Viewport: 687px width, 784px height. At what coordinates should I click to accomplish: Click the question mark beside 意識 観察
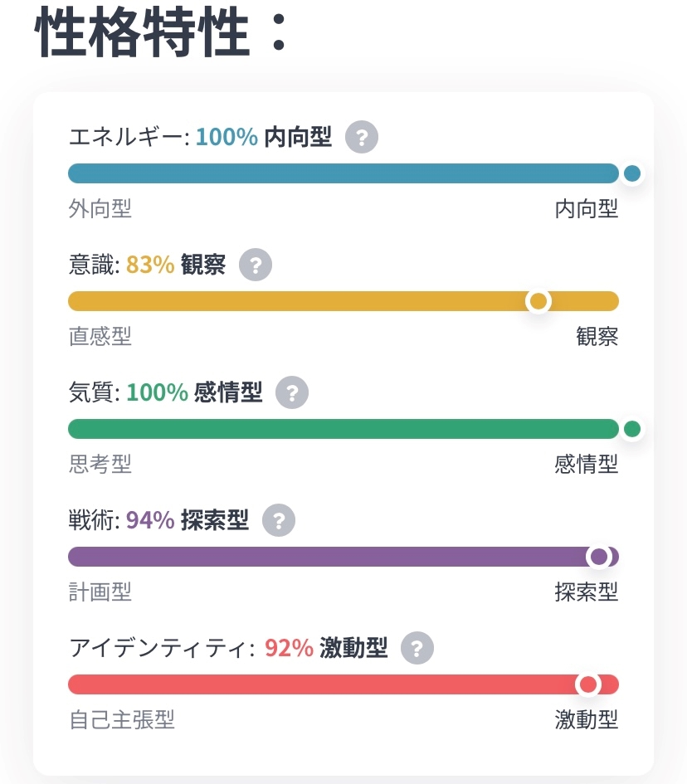pyautogui.click(x=255, y=265)
